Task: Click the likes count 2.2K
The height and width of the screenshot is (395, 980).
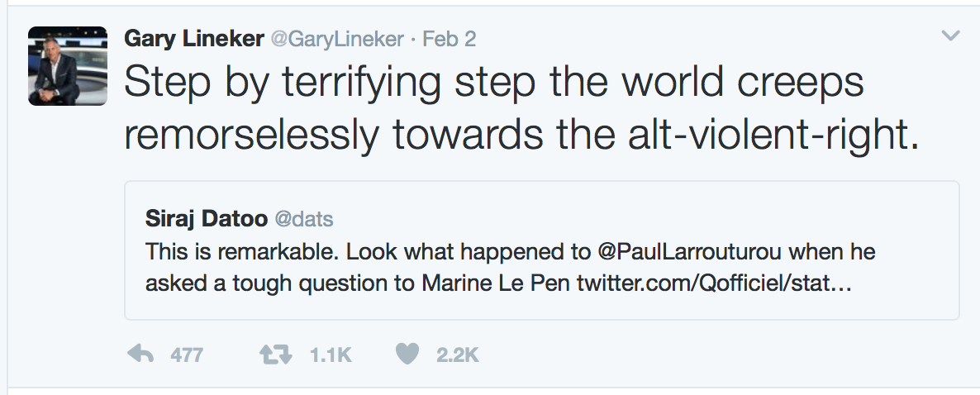Action: coord(458,355)
